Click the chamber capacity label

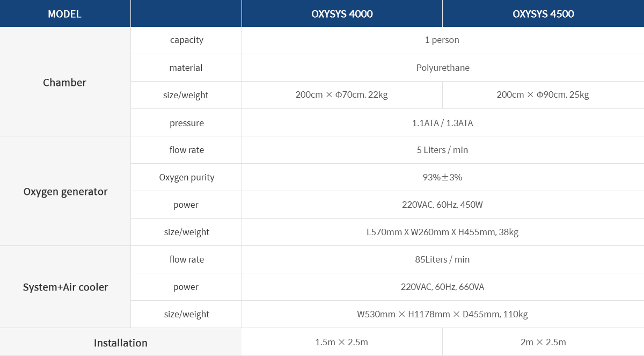tap(186, 40)
